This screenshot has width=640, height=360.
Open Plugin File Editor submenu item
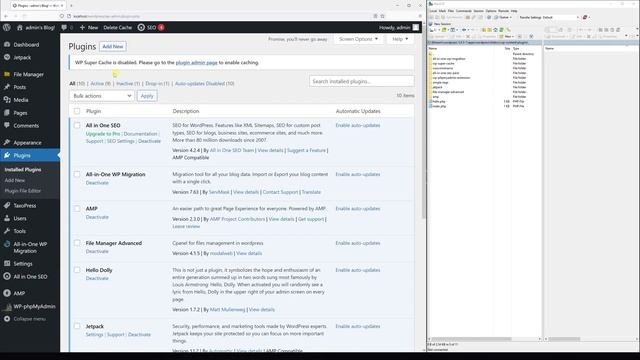coord(23,191)
